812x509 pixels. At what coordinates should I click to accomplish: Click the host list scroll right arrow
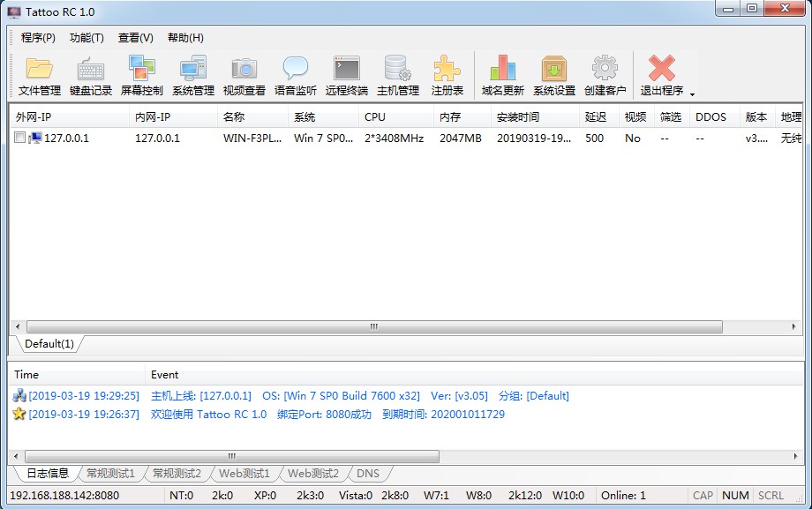[x=793, y=326]
